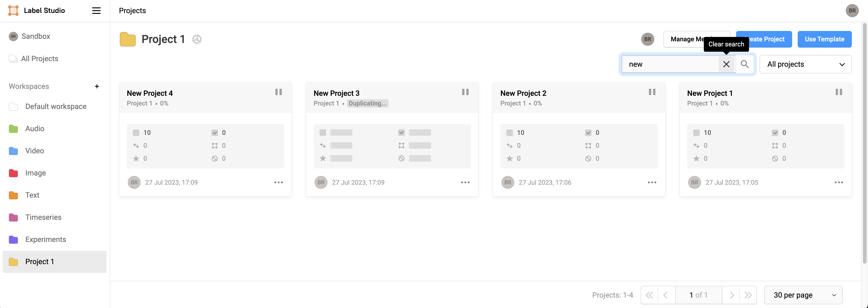The width and height of the screenshot is (868, 308).
Task: Click the clear search X icon
Action: click(726, 64)
